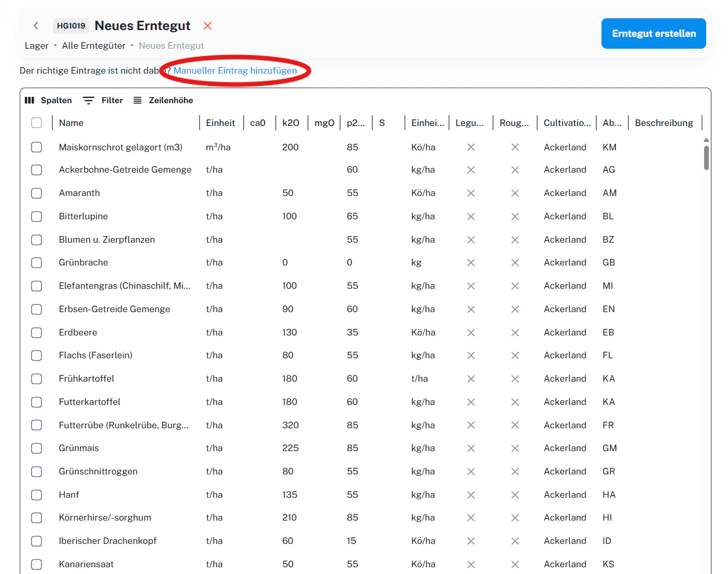Click the Grünschnittroggen name cell
Viewport: 728px width, 574px height.
pos(98,471)
